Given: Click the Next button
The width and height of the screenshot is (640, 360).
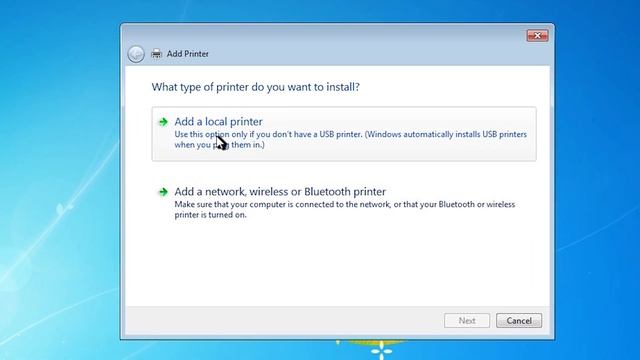Looking at the screenshot, I should coord(467,321).
